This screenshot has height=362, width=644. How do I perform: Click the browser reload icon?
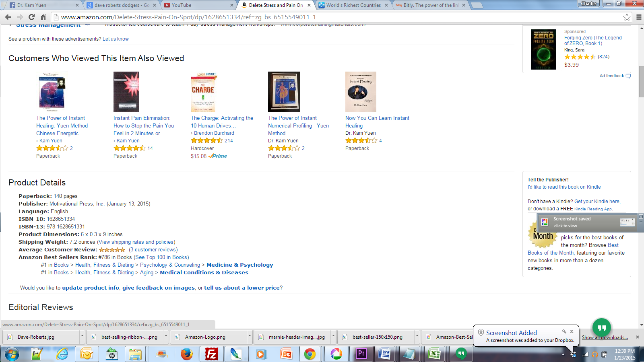31,17
